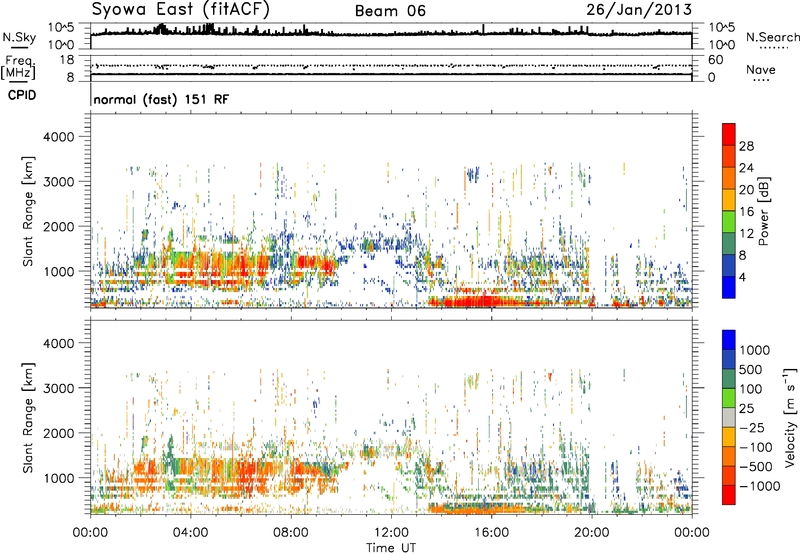Click '4000' on the power panel axis

coord(59,137)
